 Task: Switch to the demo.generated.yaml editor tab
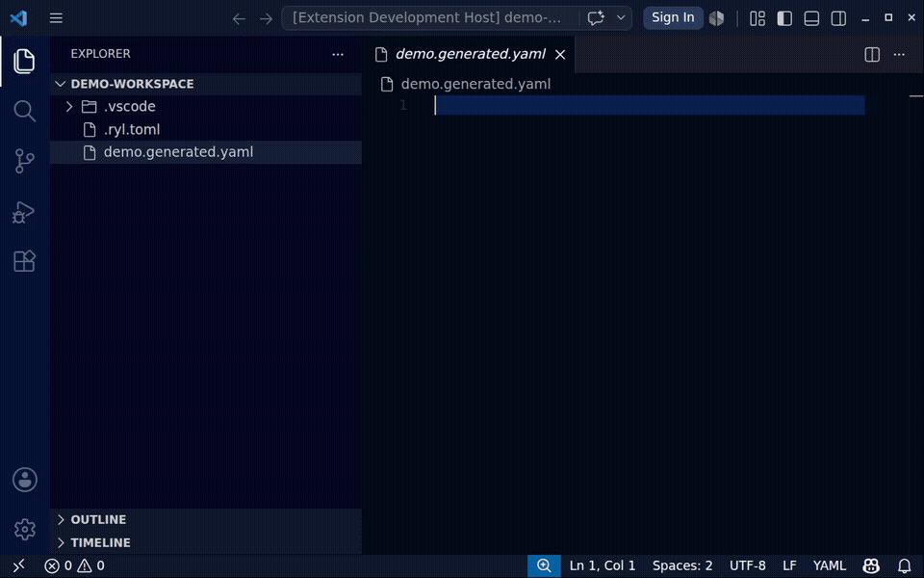point(471,54)
